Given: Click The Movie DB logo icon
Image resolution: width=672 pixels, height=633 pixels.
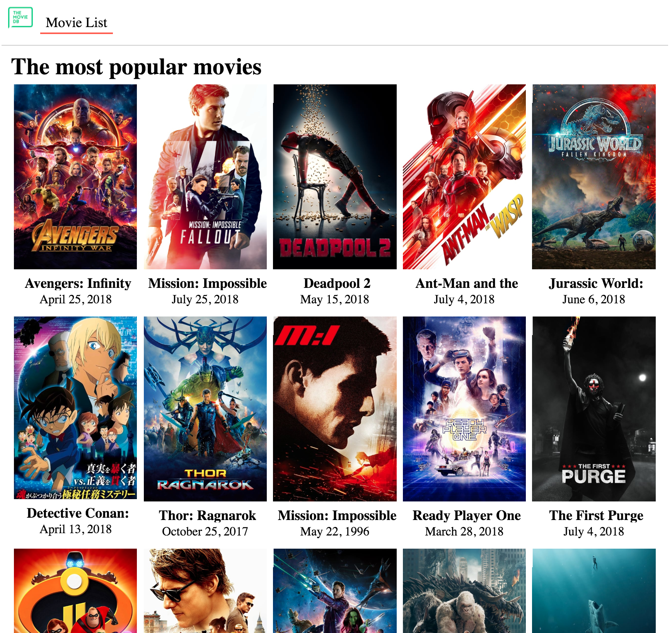Looking at the screenshot, I should [x=20, y=17].
